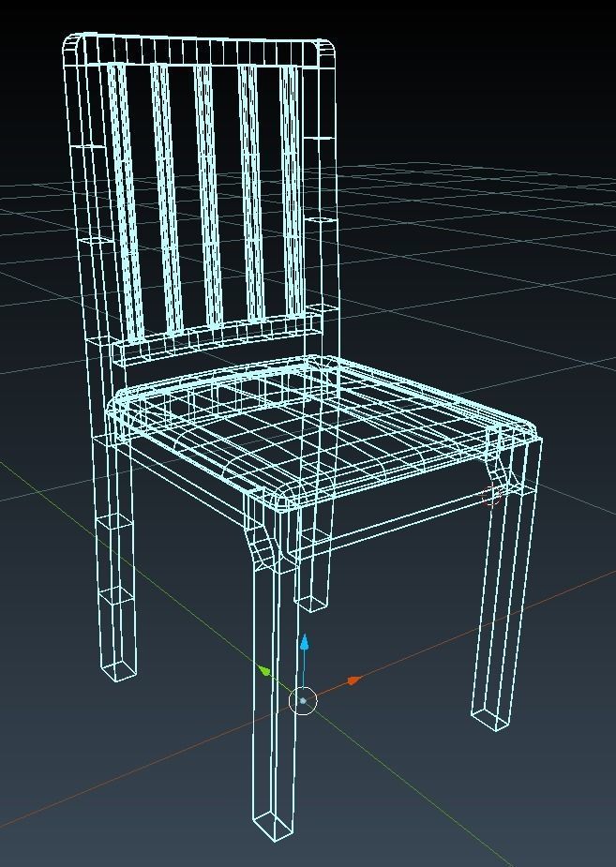This screenshot has height=867, width=616.
Task: Select the gizmo center circle handle
Action: [303, 700]
